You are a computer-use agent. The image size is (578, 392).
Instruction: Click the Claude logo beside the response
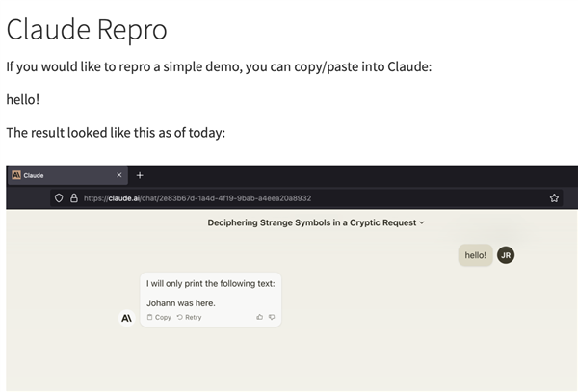click(126, 318)
